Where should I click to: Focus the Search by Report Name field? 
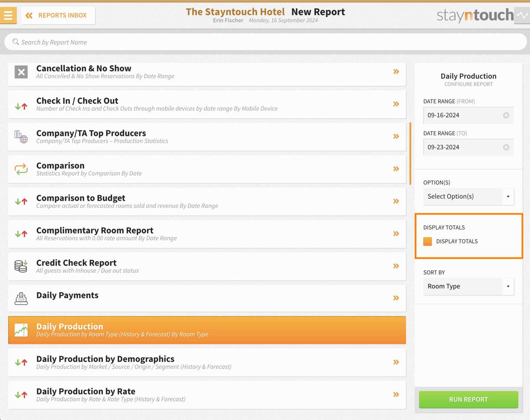click(x=265, y=42)
